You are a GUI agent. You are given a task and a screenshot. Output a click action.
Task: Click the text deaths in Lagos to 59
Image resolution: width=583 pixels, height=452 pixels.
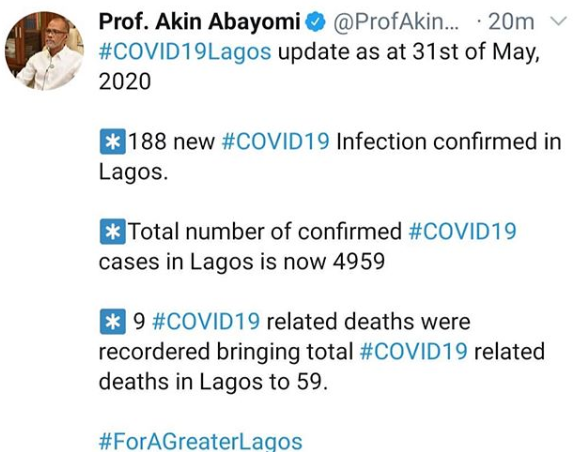tap(213, 382)
